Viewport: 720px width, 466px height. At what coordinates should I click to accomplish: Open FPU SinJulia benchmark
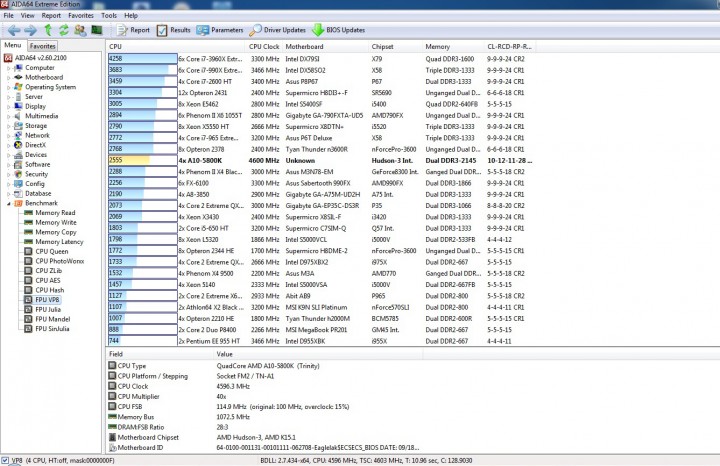click(x=47, y=329)
